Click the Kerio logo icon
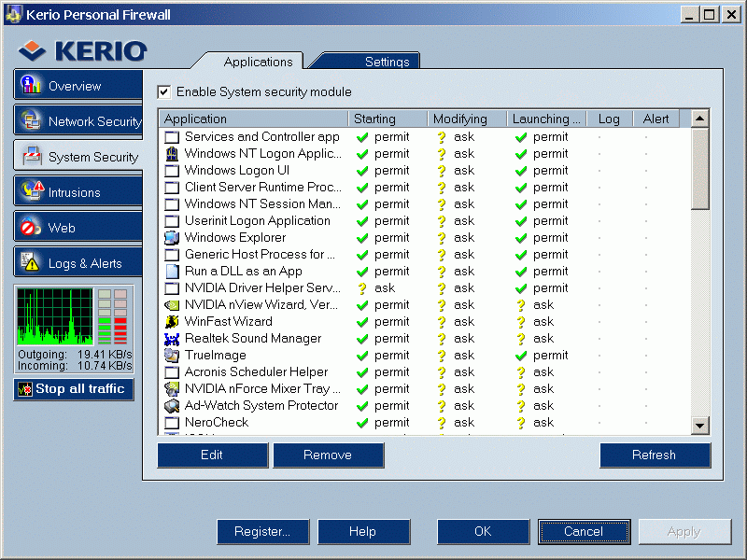Viewport: 747px width, 560px height. point(32,50)
